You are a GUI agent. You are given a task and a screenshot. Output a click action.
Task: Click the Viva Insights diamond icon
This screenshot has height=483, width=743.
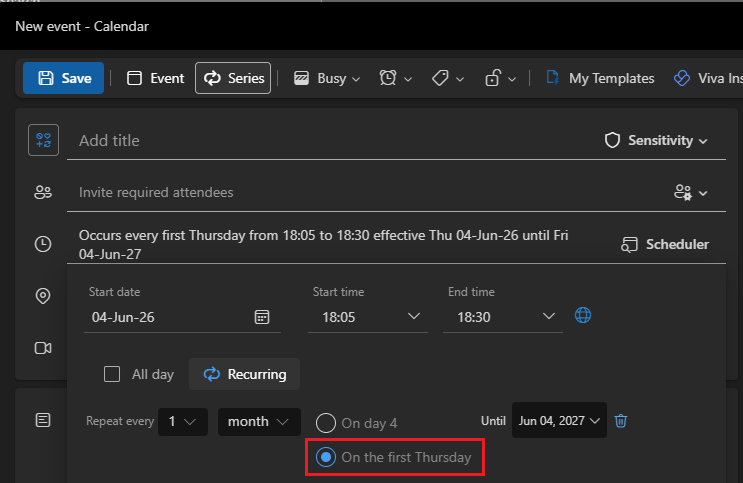682,78
